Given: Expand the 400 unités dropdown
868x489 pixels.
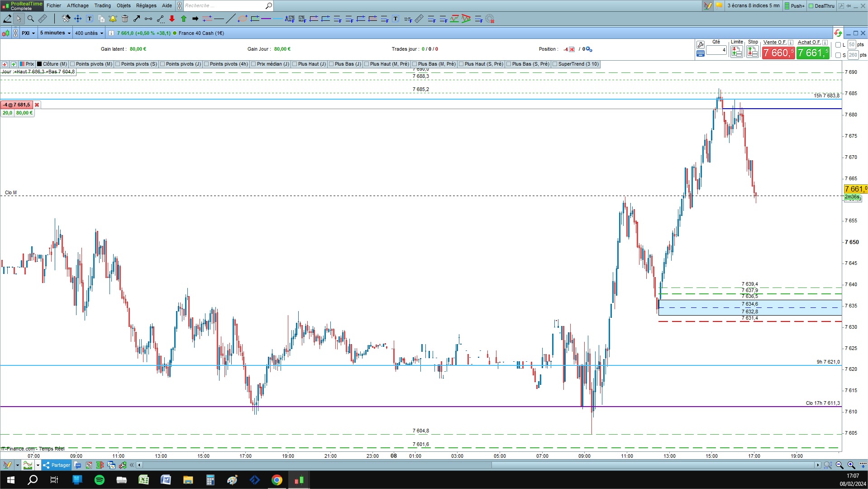Looking at the screenshot, I should click(89, 33).
